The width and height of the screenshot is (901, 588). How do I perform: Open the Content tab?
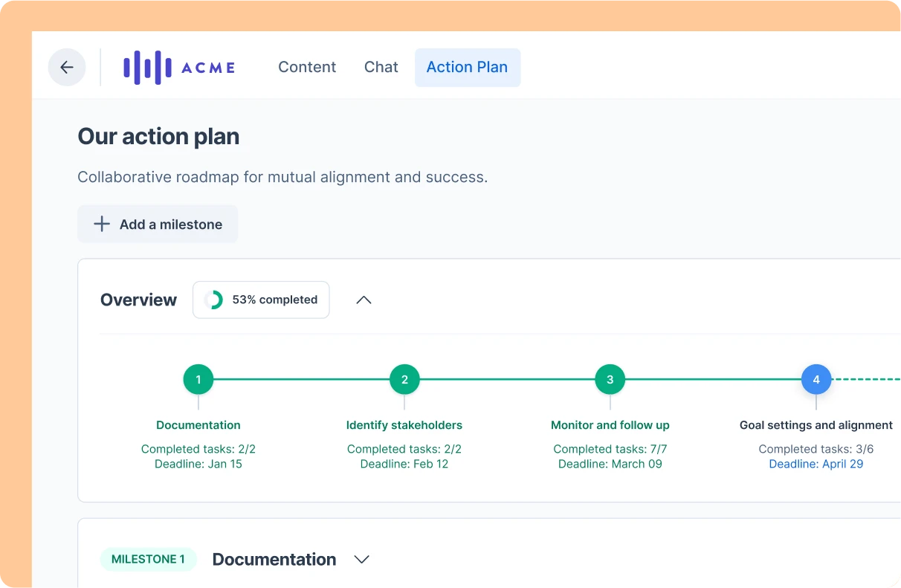(307, 68)
